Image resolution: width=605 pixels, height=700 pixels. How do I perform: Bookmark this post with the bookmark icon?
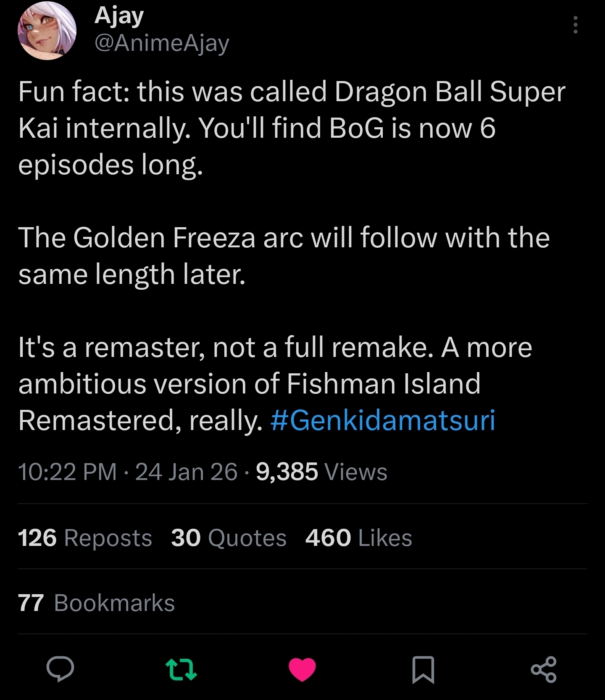423,669
